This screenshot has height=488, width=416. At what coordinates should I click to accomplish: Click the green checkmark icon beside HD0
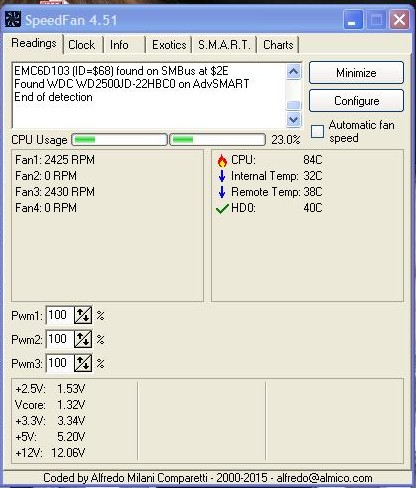click(222, 209)
